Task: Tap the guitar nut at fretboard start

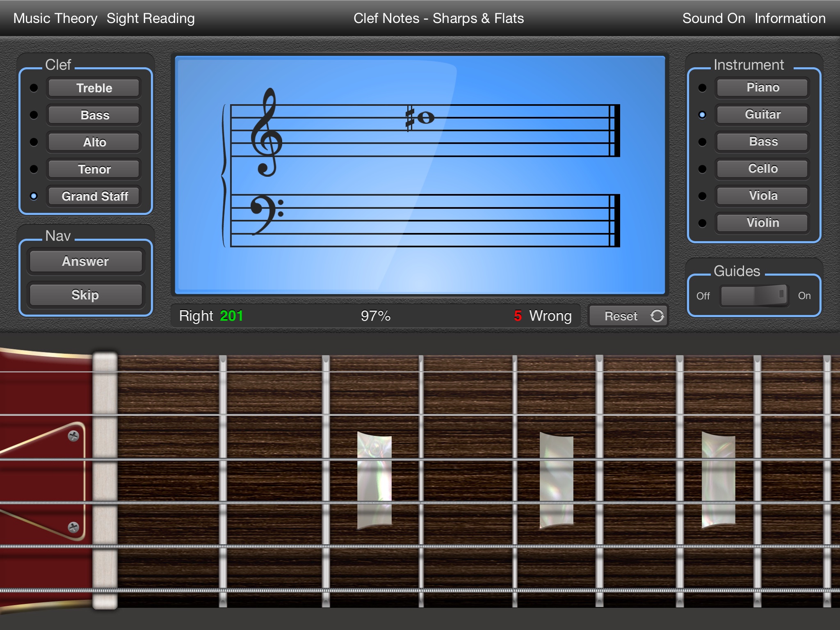Action: pos(105,480)
